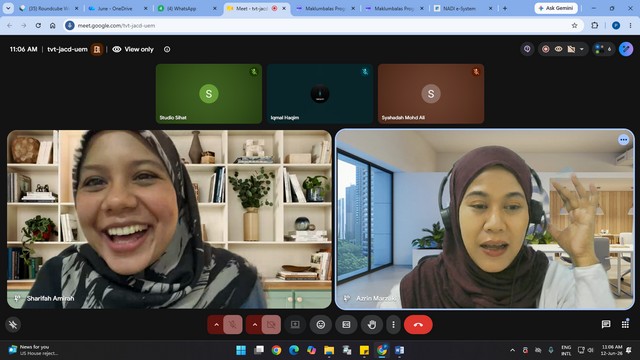
Task: Expand audio settings chevron beside microphone
Action: (x=216, y=325)
